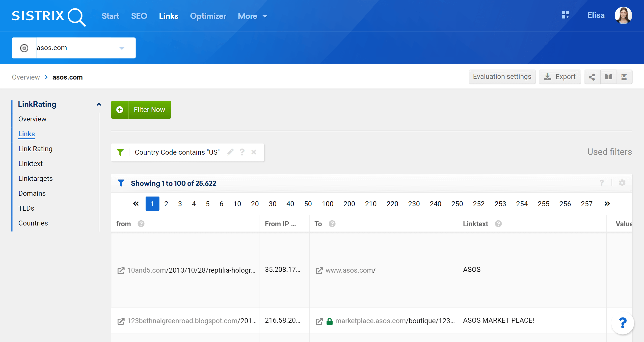
Task: Edit the Country Code filter with pencil
Action: tap(230, 152)
